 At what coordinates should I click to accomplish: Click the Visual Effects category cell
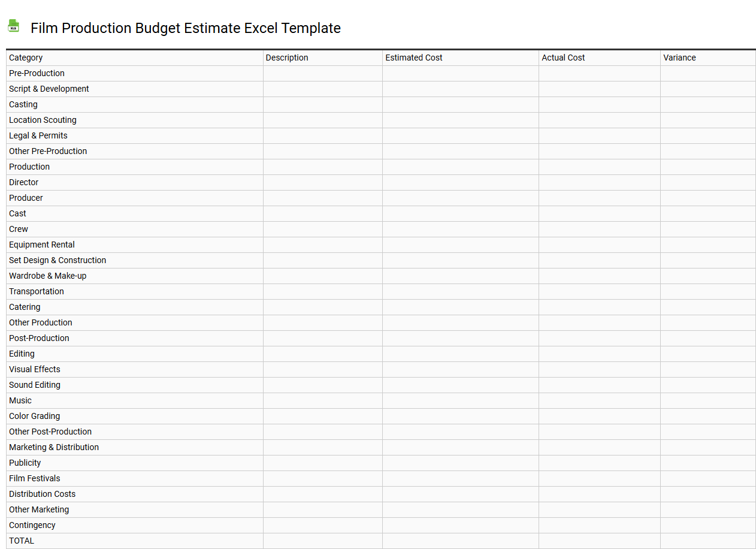pos(34,369)
